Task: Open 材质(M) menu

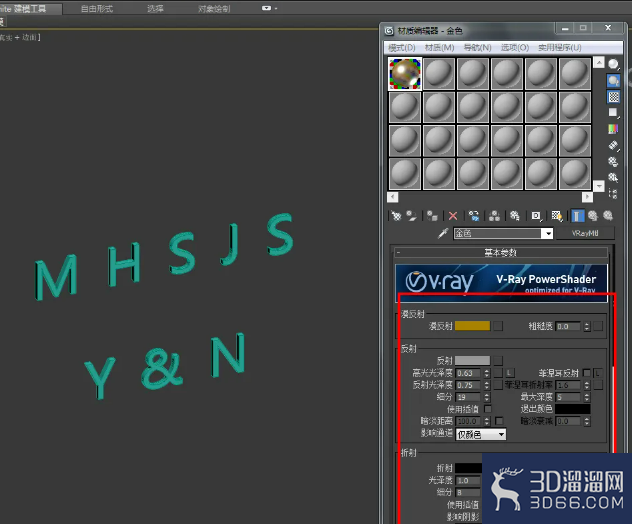Action: coord(440,48)
